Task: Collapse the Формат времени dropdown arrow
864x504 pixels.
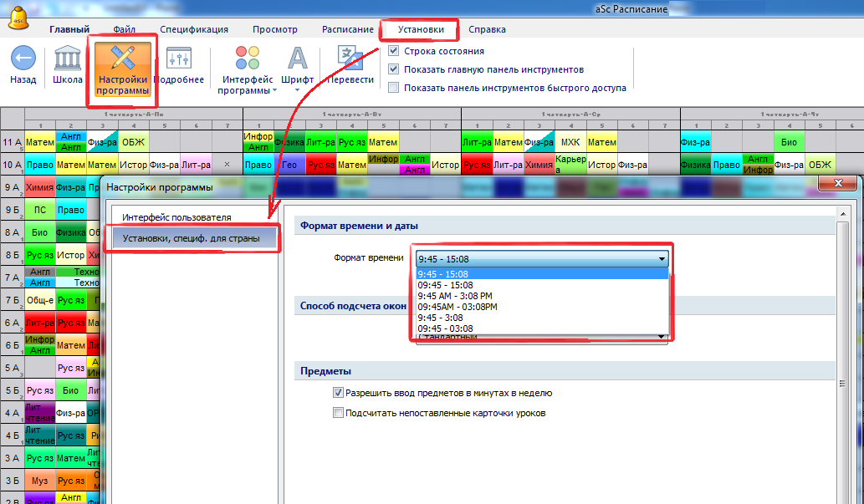Action: coord(662,259)
